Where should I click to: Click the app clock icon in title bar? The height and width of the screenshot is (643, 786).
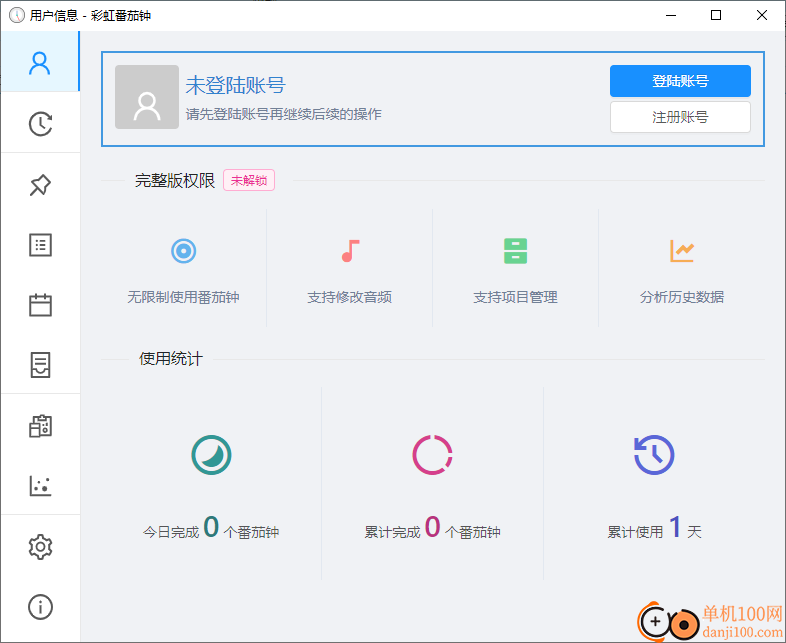tap(17, 16)
